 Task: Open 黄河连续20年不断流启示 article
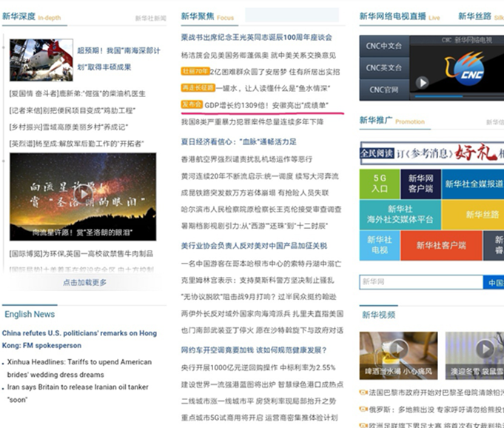(260, 176)
